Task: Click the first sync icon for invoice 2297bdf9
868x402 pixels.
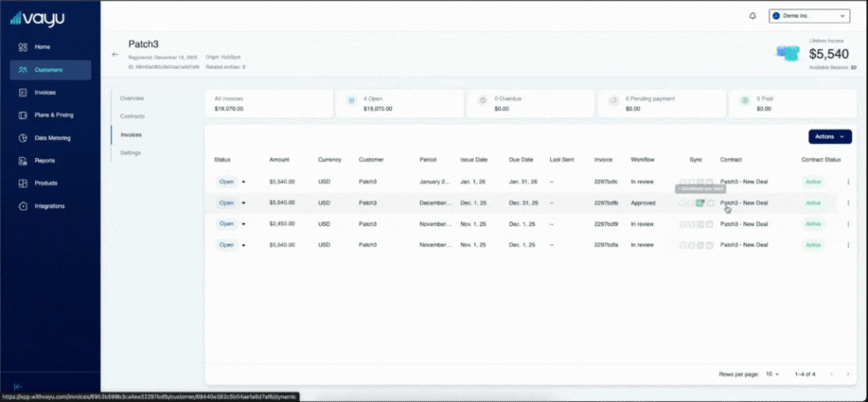Action: pos(683,224)
